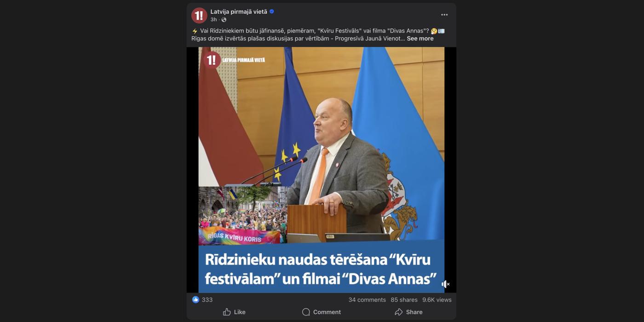The image size is (644, 322).
Task: Open the 34 comments list
Action: point(367,300)
